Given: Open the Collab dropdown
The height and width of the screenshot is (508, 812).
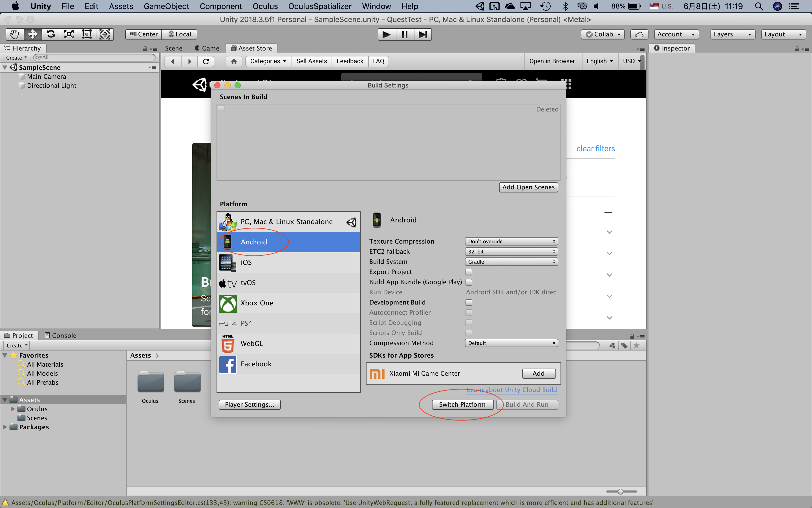Looking at the screenshot, I should [603, 34].
